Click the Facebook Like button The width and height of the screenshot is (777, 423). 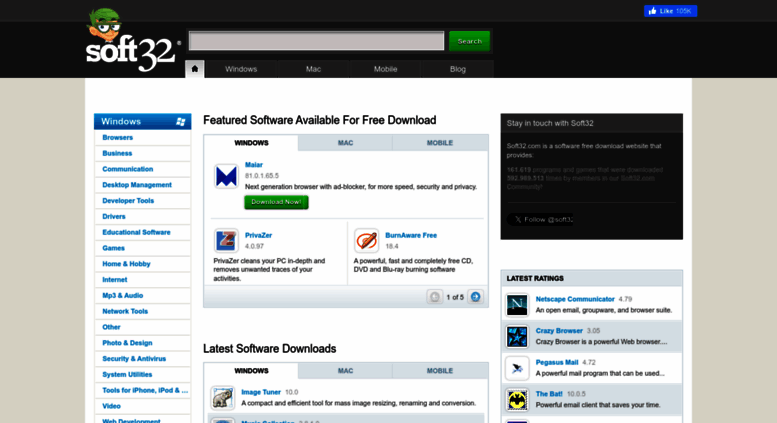point(670,11)
